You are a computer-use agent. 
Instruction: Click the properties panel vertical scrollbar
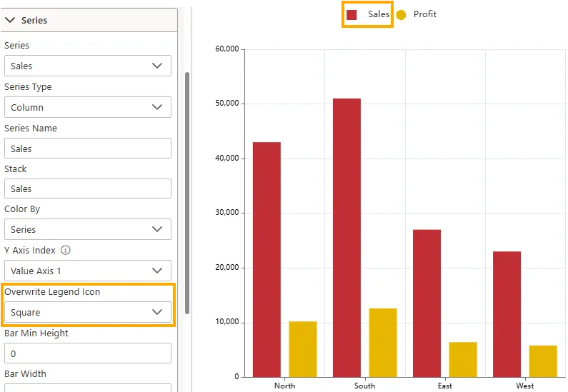click(187, 193)
